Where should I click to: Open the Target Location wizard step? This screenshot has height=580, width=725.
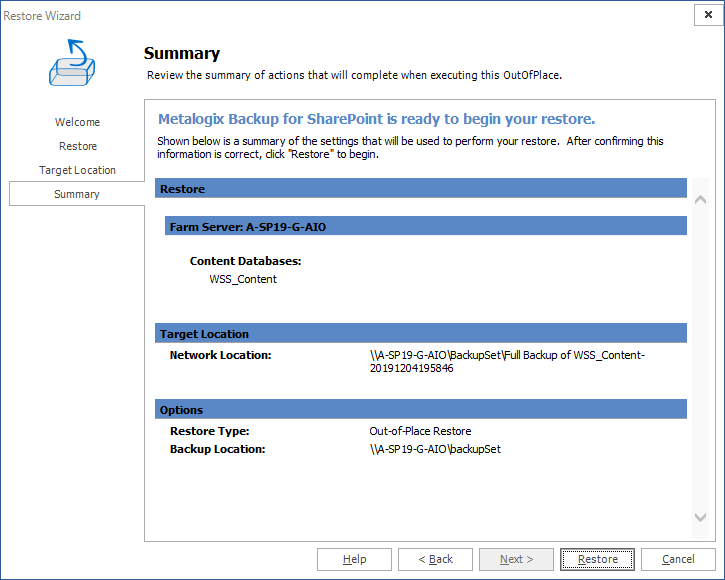(x=77, y=170)
